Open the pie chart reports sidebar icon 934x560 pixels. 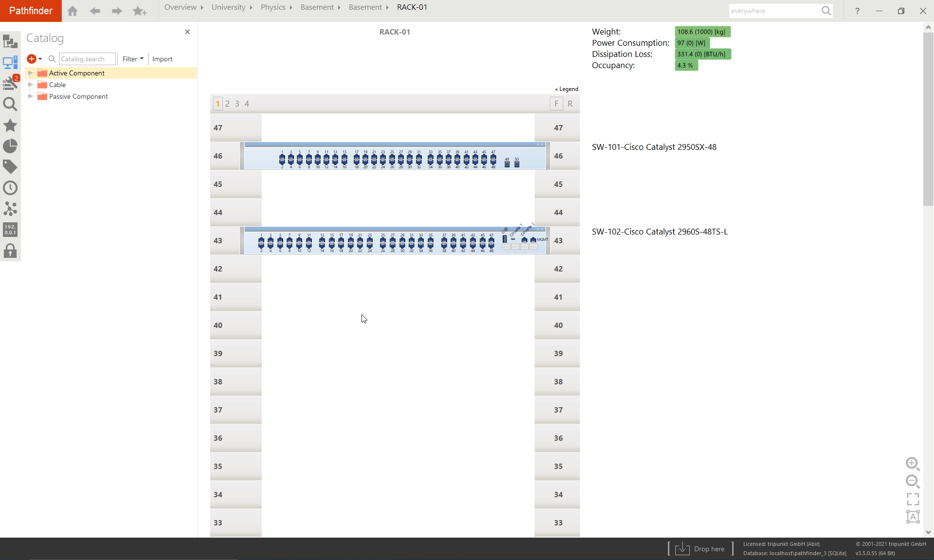point(10,146)
